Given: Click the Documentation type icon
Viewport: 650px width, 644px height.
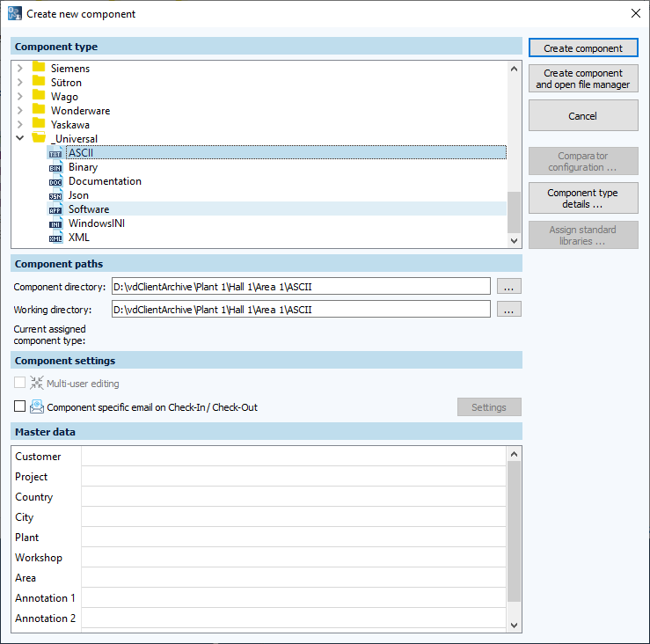Looking at the screenshot, I should click(55, 181).
